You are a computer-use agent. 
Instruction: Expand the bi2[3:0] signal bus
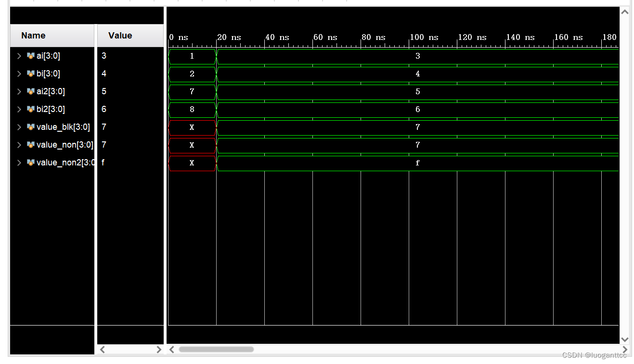tap(19, 109)
